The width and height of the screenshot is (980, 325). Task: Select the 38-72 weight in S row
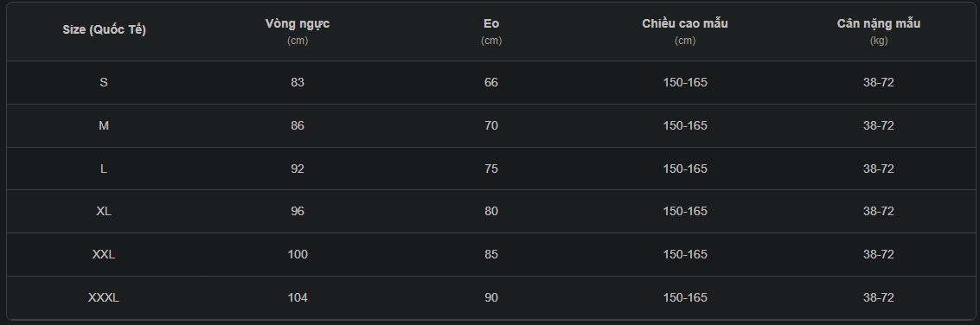(x=879, y=82)
